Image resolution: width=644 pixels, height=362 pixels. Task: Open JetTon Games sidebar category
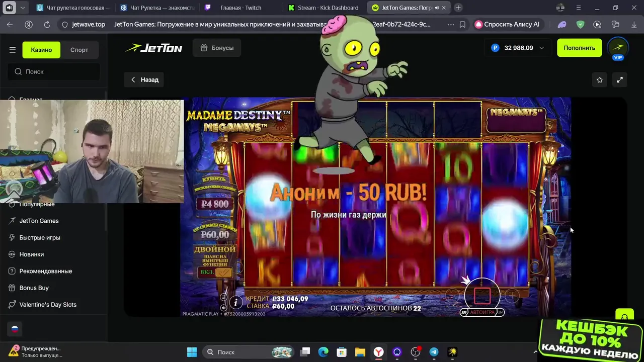39,221
